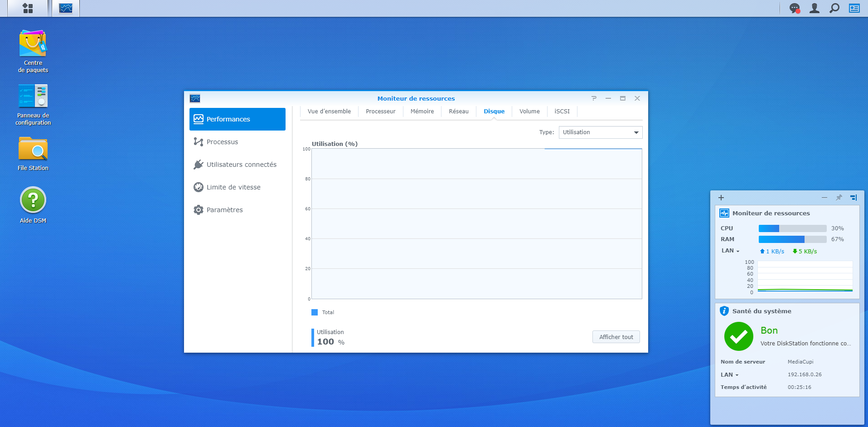Open the user account options icon

tap(815, 8)
